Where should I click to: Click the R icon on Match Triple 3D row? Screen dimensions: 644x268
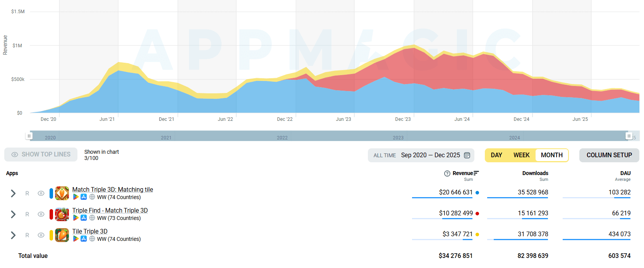coord(27,193)
